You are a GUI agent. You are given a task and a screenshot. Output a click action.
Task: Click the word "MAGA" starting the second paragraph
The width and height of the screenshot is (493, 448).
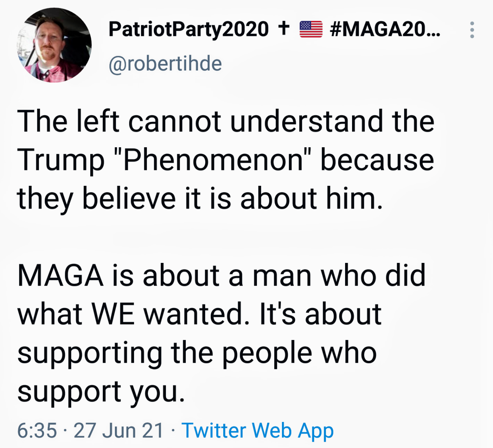pos(60,276)
